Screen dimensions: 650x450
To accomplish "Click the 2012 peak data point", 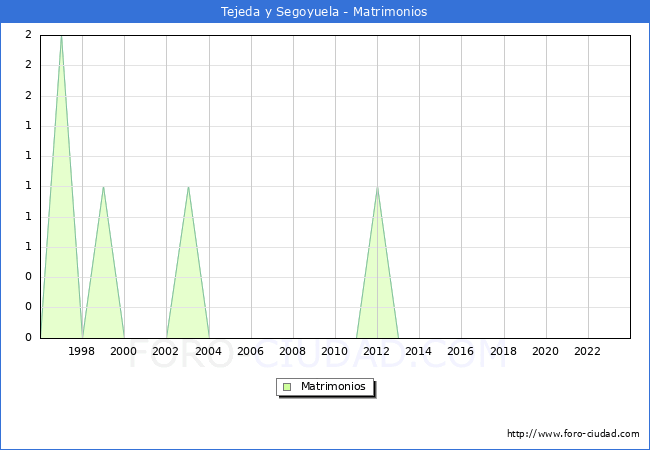I will coord(377,187).
